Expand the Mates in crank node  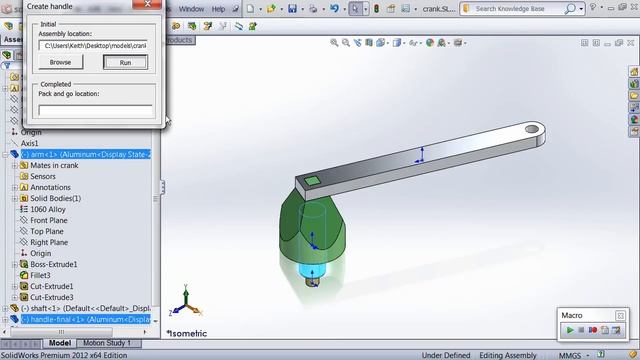[x=15, y=165]
